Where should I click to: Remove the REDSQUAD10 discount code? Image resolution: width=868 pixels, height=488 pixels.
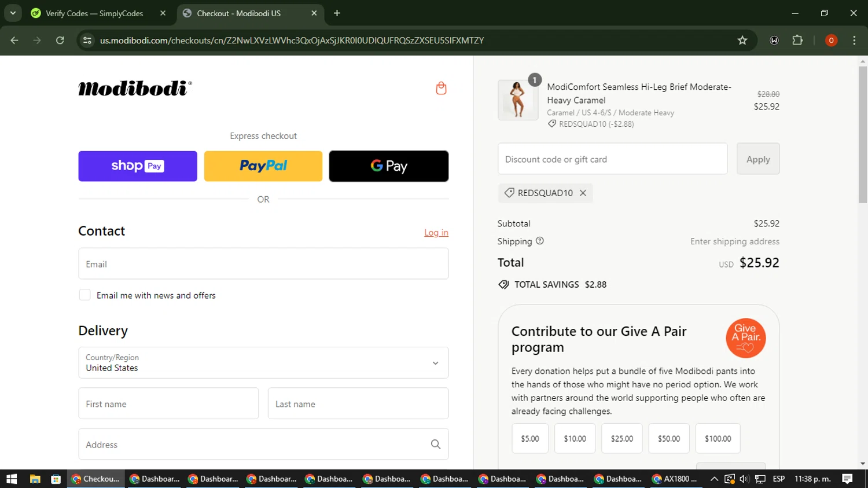[583, 193]
